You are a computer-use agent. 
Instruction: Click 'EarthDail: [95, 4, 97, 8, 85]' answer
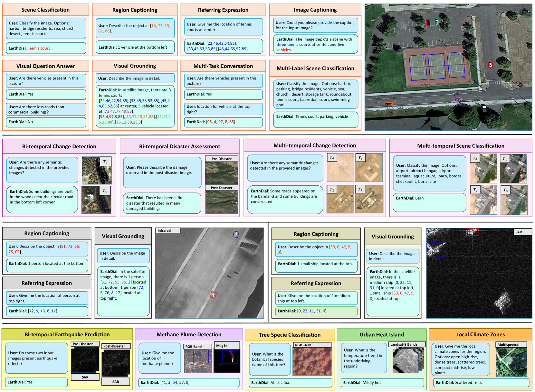[223, 122]
